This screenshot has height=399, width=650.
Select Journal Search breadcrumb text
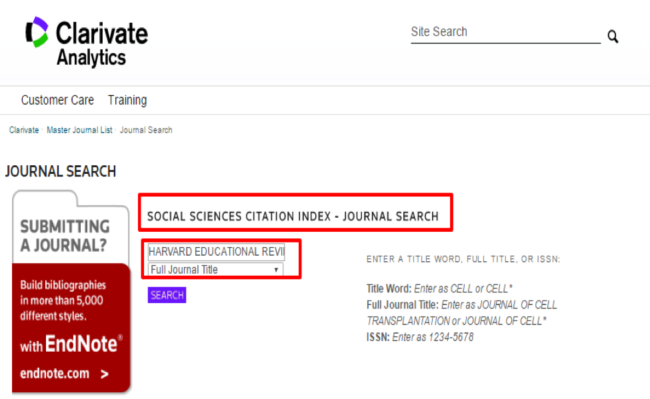[x=146, y=130]
